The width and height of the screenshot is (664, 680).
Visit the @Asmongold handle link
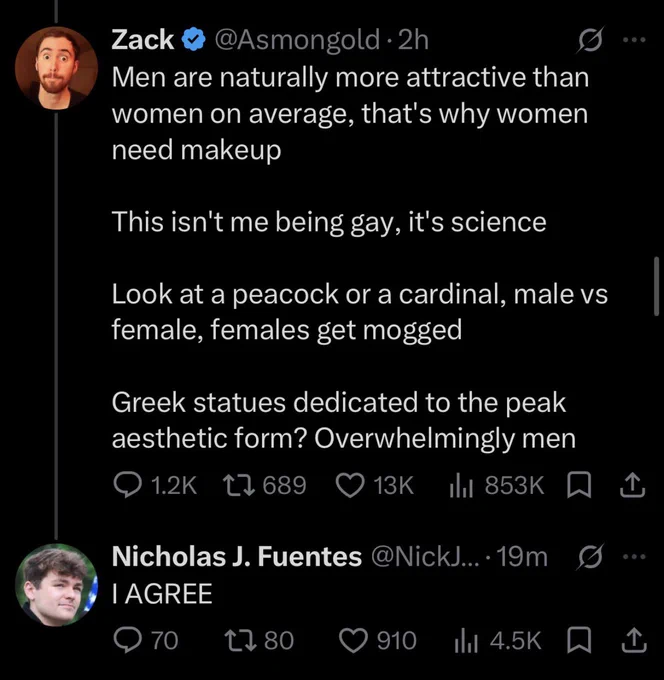296,40
